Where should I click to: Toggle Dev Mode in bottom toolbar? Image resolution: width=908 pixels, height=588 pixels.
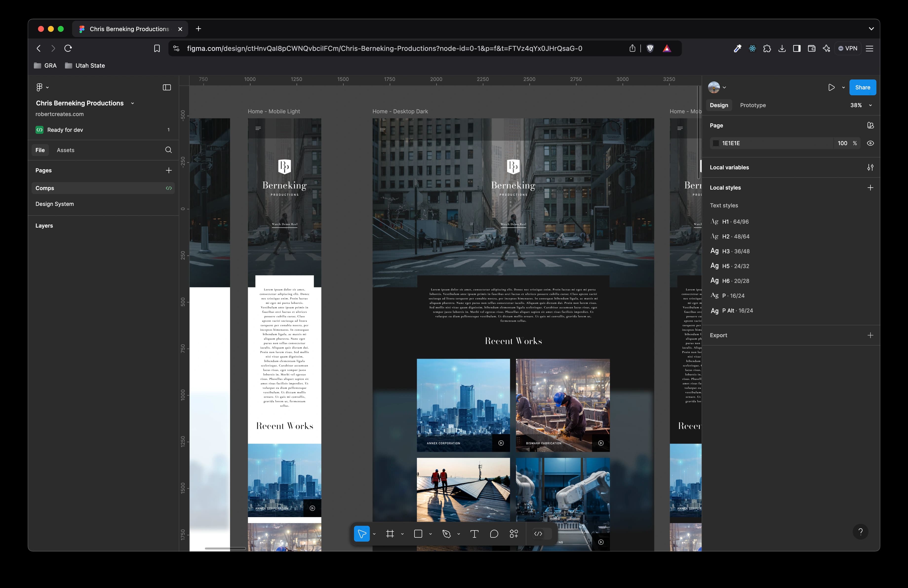[x=538, y=534]
